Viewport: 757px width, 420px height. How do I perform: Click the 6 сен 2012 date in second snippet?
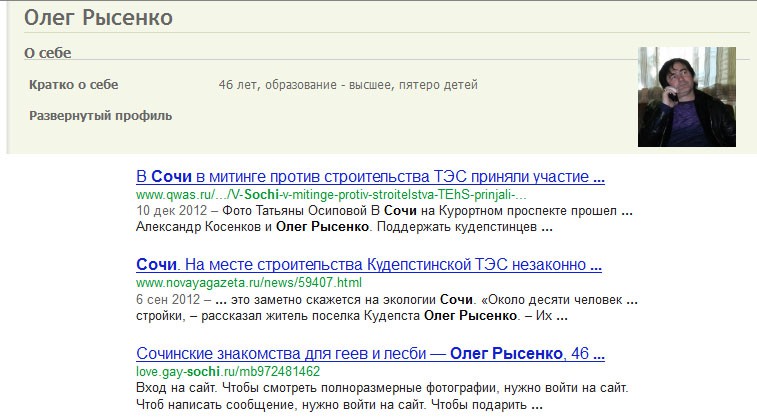(x=167, y=300)
